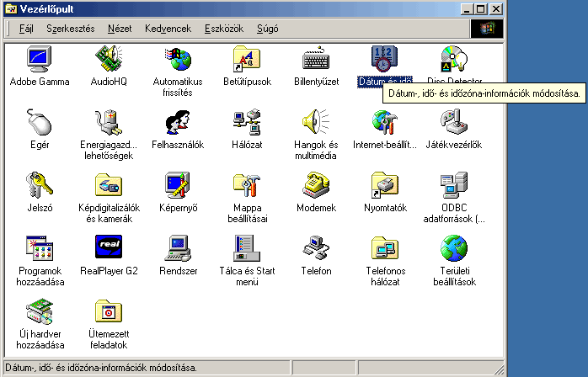
Task: Open the Súgó help menu
Action: (x=268, y=29)
